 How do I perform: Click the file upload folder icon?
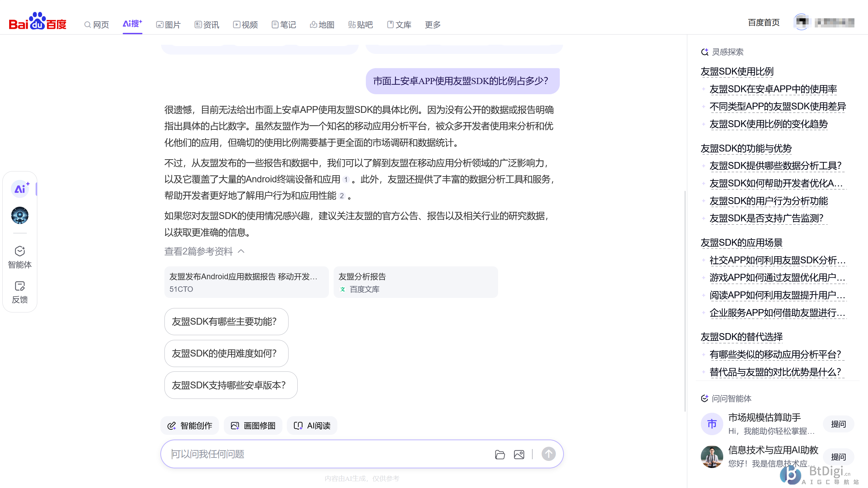500,454
